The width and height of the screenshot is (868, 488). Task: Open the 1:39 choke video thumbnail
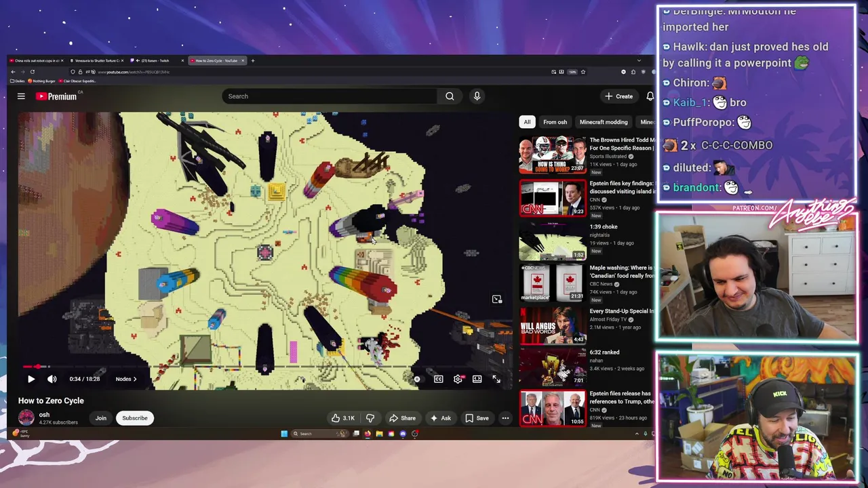pyautogui.click(x=553, y=241)
